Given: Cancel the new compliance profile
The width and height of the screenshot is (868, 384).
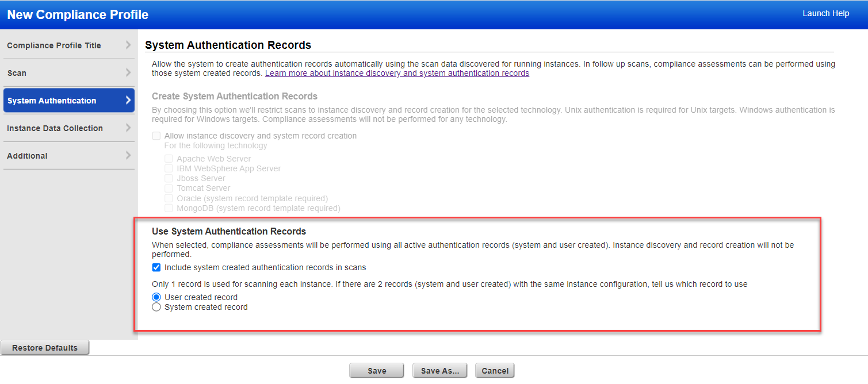Looking at the screenshot, I should pos(494,370).
